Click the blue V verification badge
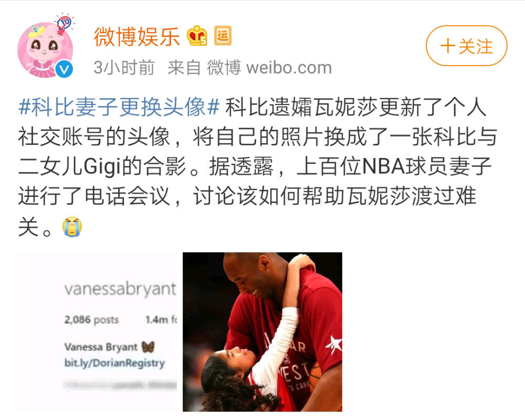 [64, 69]
